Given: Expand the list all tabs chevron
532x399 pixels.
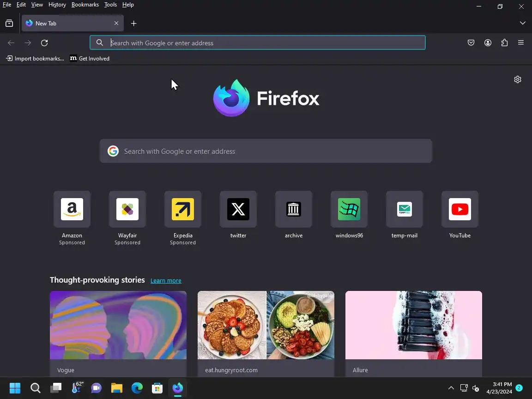Looking at the screenshot, I should pyautogui.click(x=522, y=23).
